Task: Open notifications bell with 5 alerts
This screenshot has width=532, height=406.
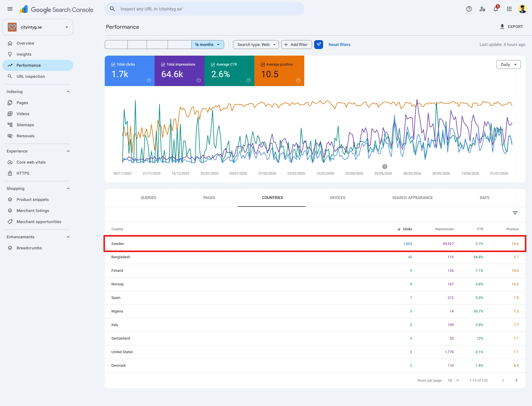Action: click(x=496, y=9)
